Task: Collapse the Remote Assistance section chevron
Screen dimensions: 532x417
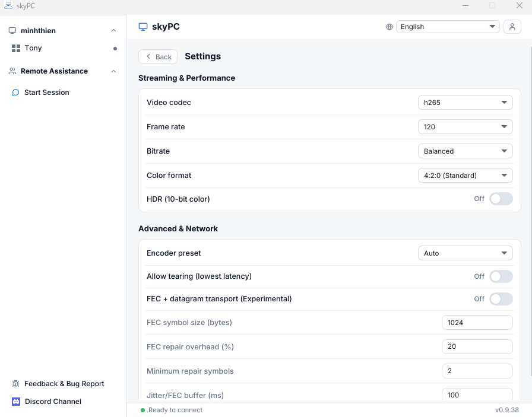Action: [113, 71]
